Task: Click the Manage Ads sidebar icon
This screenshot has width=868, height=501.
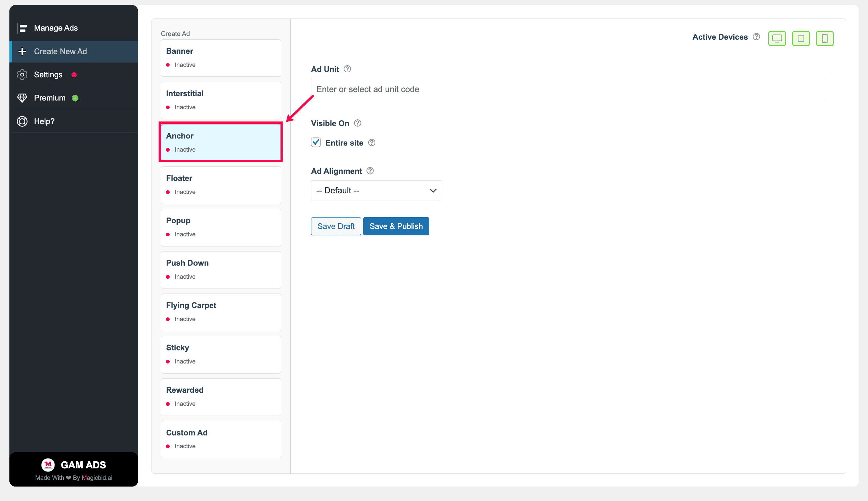Action: tap(23, 28)
